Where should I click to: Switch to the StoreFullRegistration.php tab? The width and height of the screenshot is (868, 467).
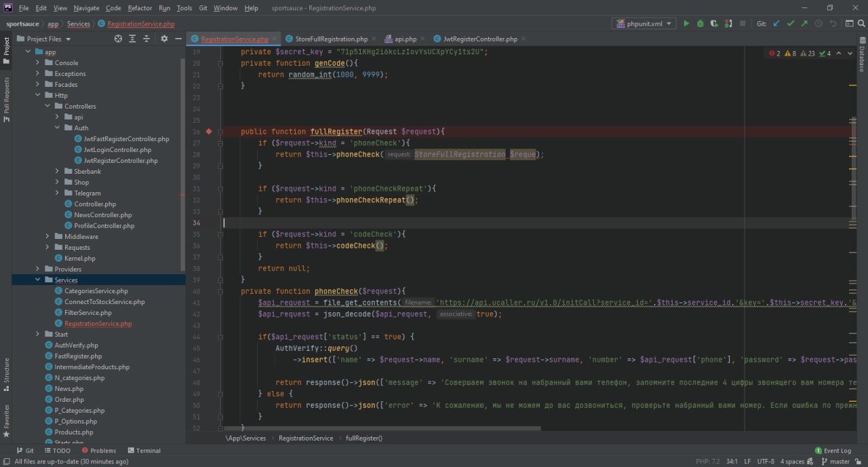pyautogui.click(x=327, y=39)
